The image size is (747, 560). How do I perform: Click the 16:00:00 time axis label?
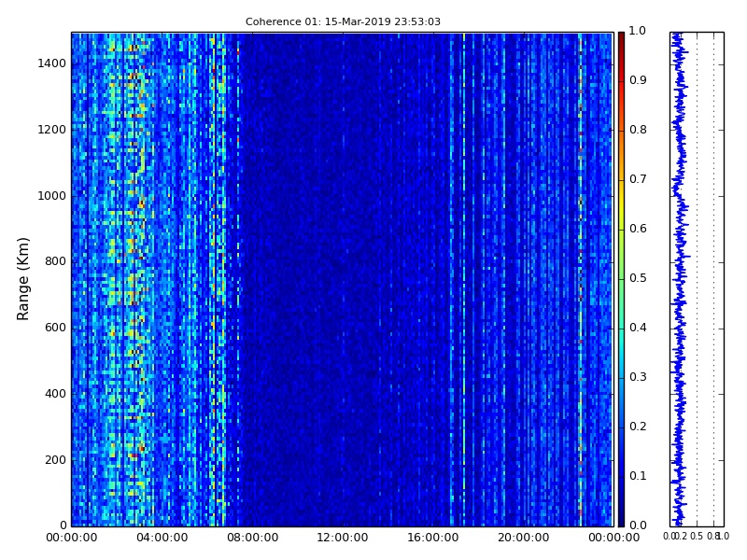click(x=433, y=538)
